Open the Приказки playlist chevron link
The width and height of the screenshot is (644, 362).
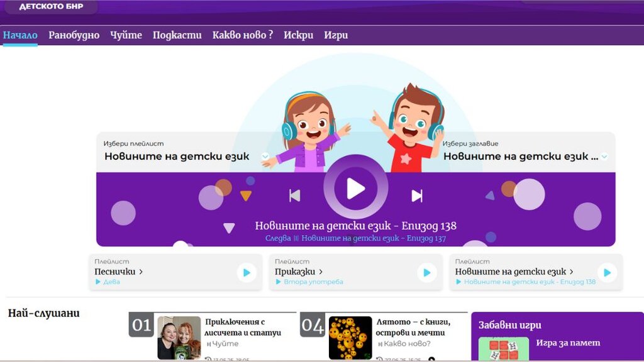(x=321, y=271)
